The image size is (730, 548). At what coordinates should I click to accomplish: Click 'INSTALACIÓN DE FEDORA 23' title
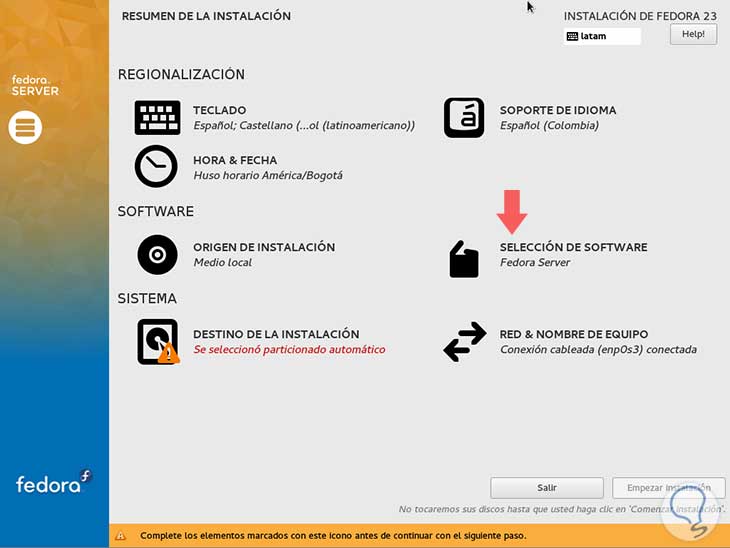(x=640, y=16)
